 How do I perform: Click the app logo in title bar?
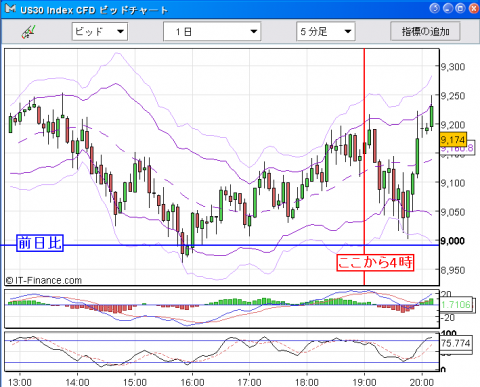tap(10, 9)
